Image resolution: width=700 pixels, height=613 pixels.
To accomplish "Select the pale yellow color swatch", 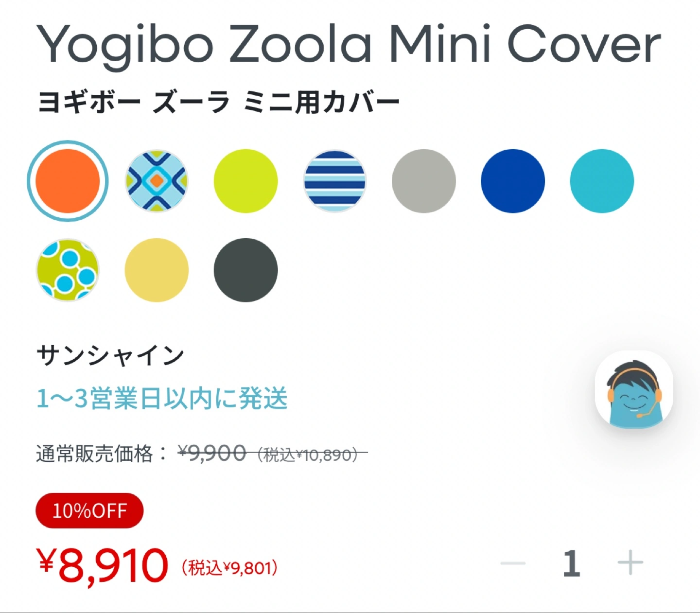I will click(157, 270).
